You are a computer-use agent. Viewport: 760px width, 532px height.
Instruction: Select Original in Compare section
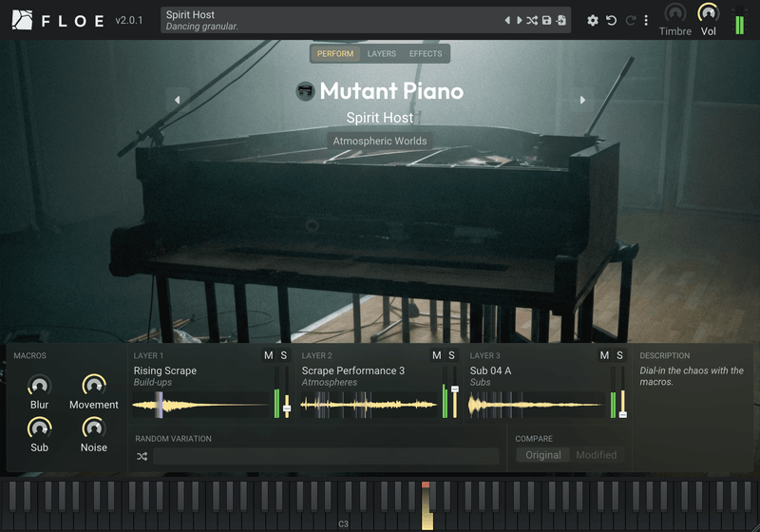coord(542,455)
